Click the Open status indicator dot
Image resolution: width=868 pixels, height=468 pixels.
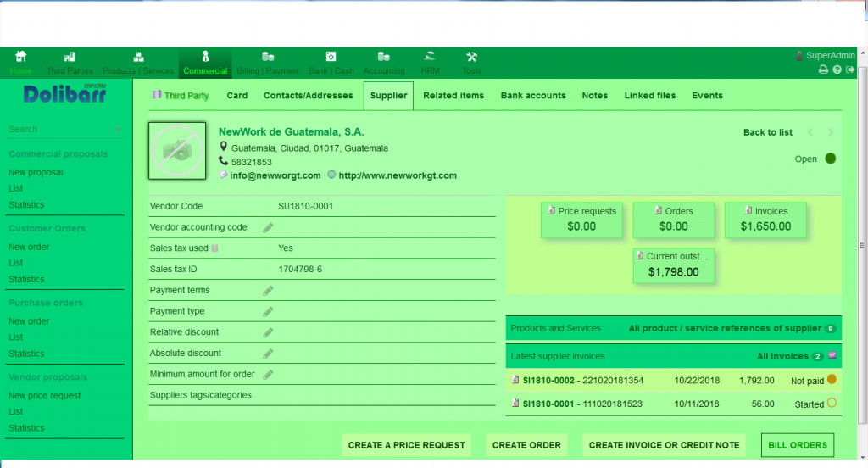point(830,159)
